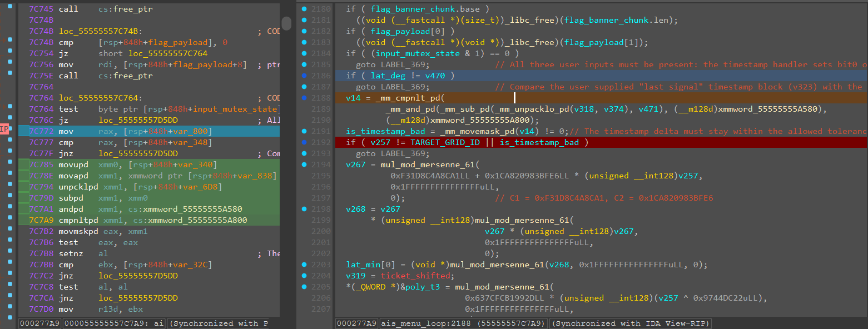Toggle breakpoint dot at pseudocode line 2194
868x329 pixels.
coord(304,165)
